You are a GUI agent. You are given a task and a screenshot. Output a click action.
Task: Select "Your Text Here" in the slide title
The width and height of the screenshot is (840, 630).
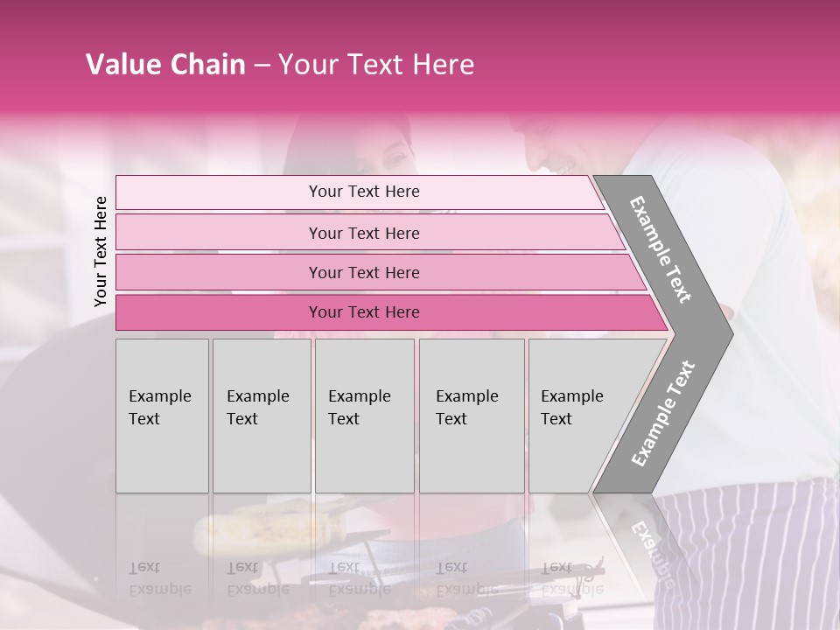[x=376, y=65]
